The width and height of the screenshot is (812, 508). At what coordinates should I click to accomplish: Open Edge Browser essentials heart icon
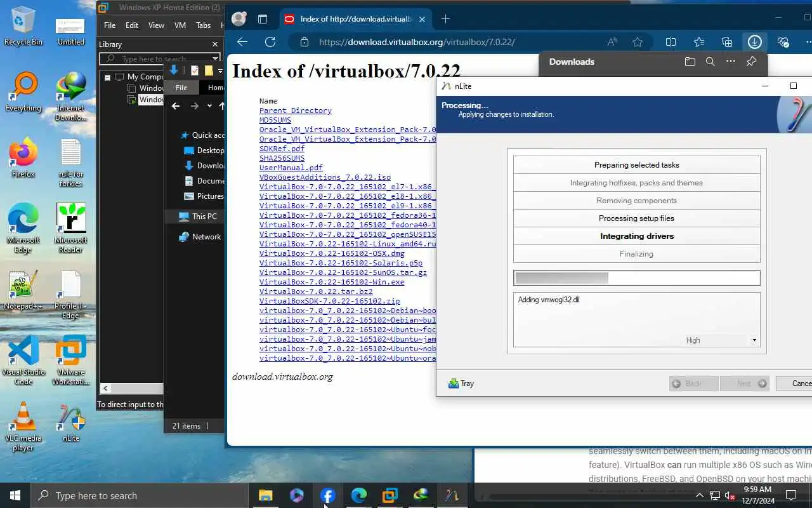783,42
